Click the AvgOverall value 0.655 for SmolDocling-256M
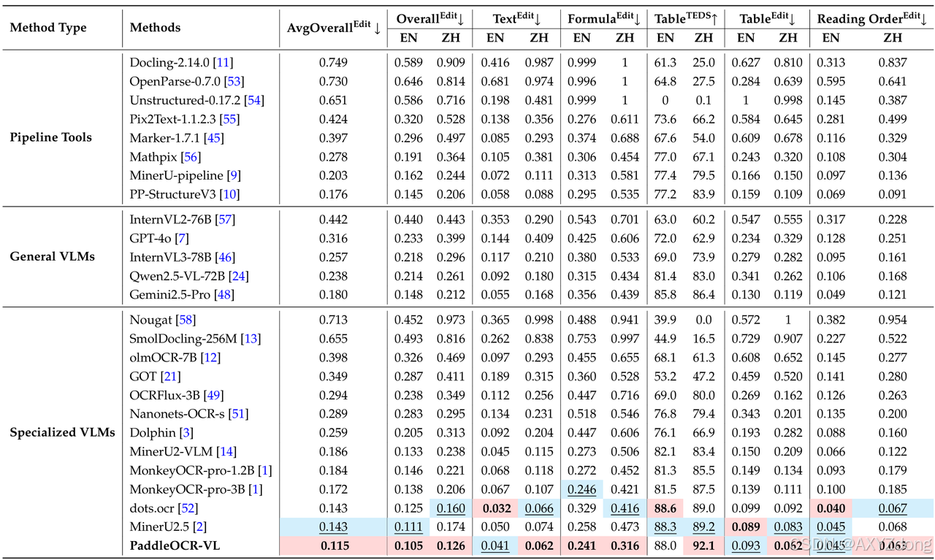Viewport: 935px width, 560px height. (x=333, y=339)
